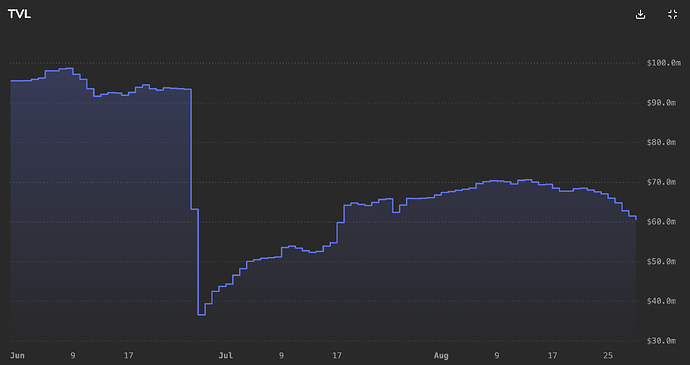690x365 pixels.
Task: Click the TVL chart title
Action: point(19,14)
